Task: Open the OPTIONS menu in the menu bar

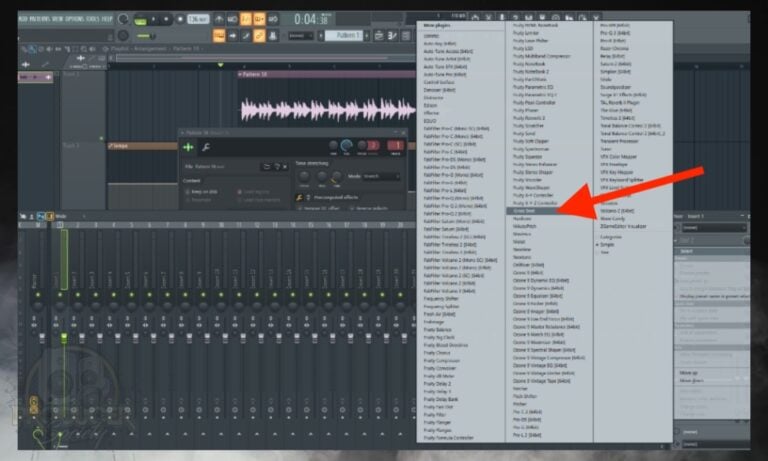Action: pyautogui.click(x=73, y=19)
